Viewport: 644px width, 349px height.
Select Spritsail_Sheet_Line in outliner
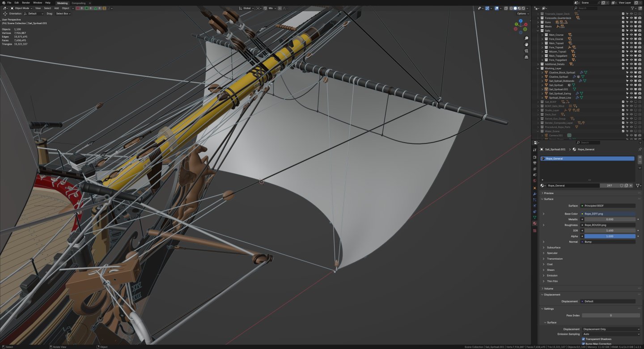[x=560, y=97]
